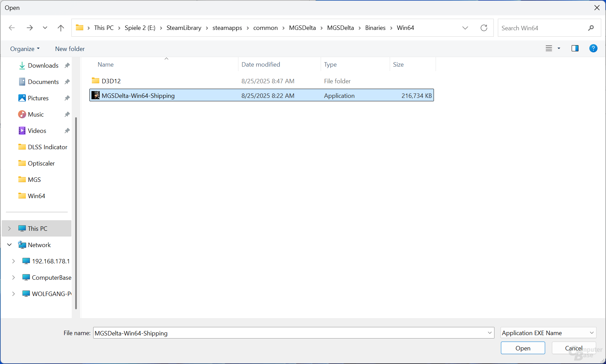Expand the address bar history dropdown

click(x=465, y=28)
